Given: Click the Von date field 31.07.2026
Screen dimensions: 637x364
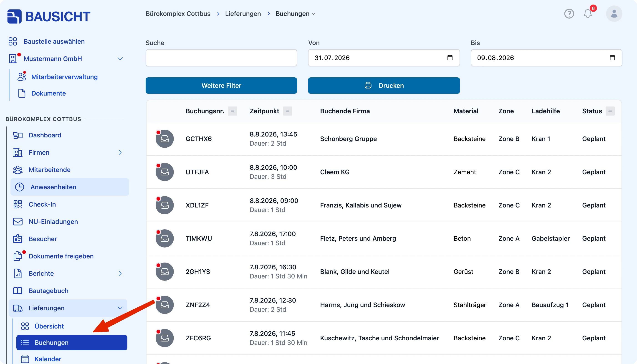Looking at the screenshot, I should [x=384, y=58].
